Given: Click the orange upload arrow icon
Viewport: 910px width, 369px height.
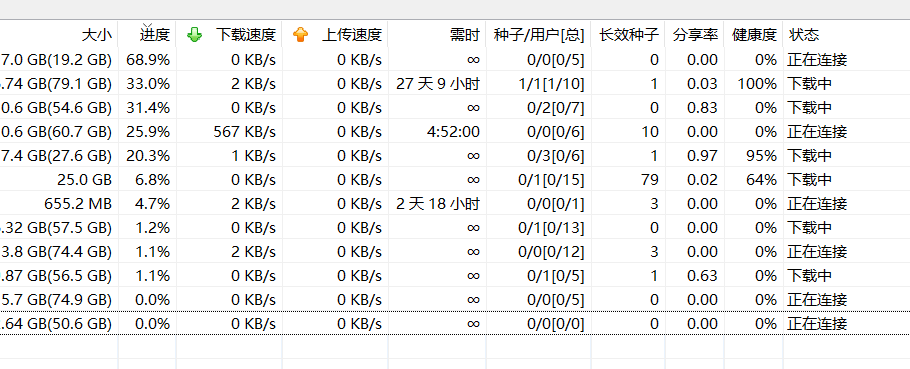Looking at the screenshot, I should (x=300, y=35).
